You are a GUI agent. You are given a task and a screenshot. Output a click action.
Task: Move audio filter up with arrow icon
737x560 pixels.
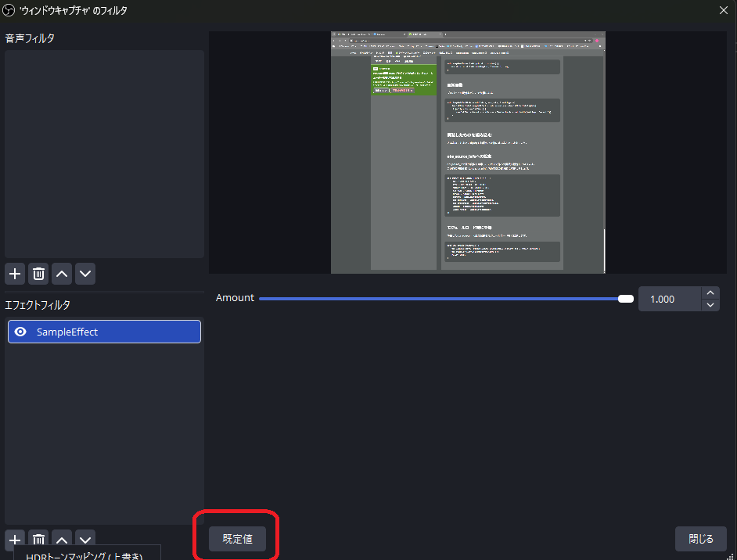tap(62, 274)
